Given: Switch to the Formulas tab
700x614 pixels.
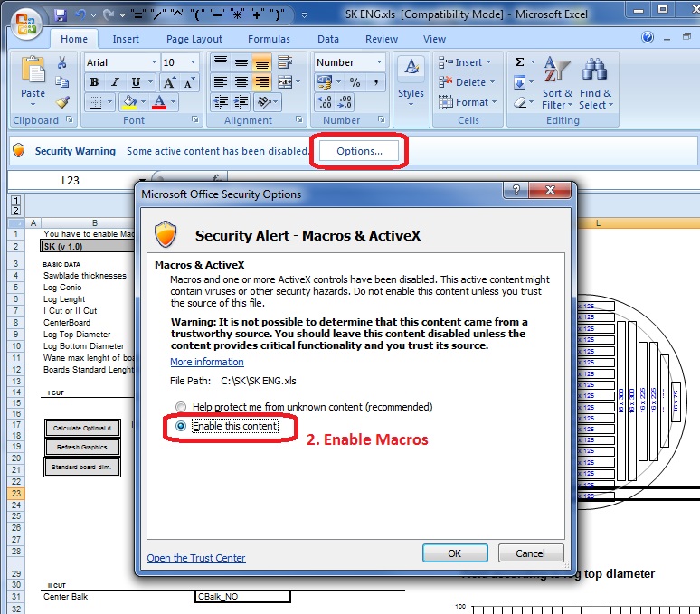Looking at the screenshot, I should 269,39.
